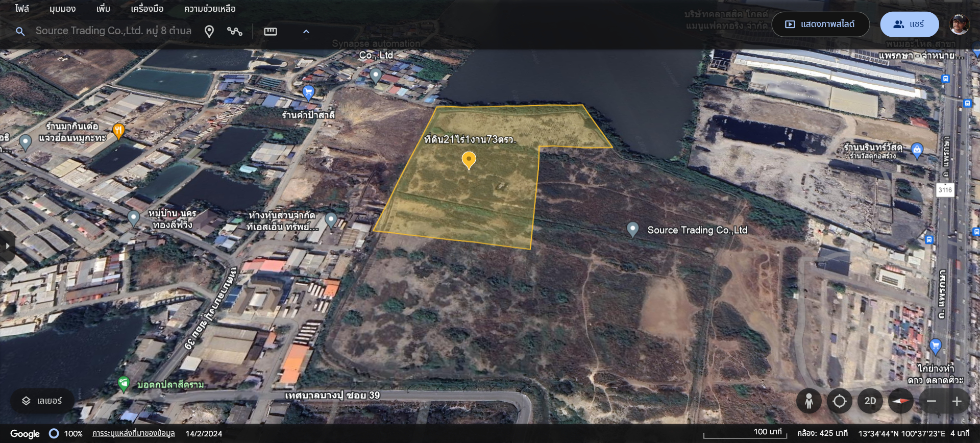Image resolution: width=980 pixels, height=443 pixels.
Task: Click the compass reset north icon
Action: click(x=900, y=401)
